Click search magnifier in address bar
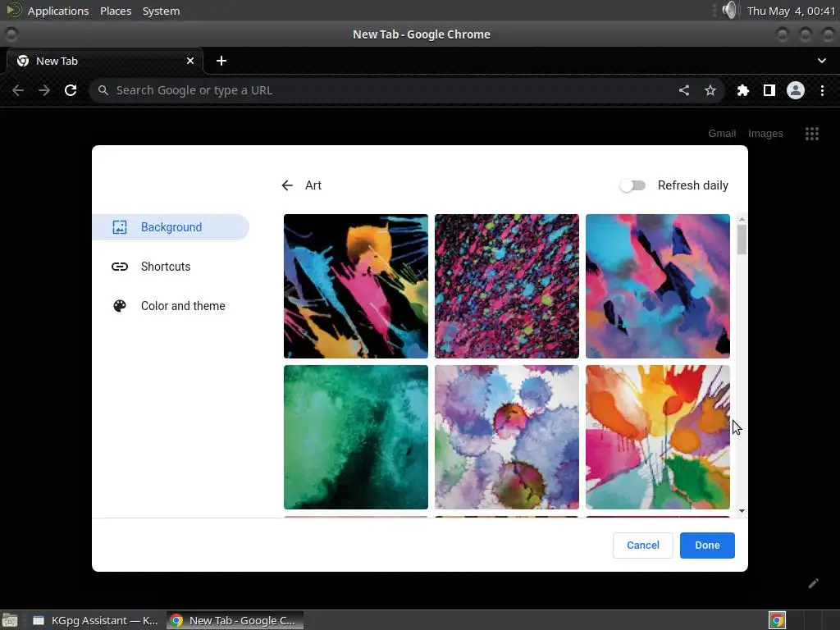 pos(103,90)
